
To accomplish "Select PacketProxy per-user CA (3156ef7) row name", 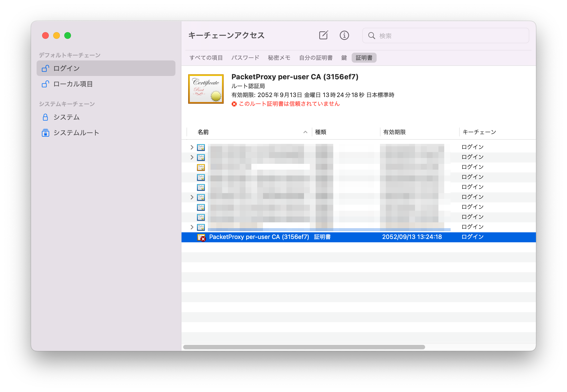I will click(259, 237).
